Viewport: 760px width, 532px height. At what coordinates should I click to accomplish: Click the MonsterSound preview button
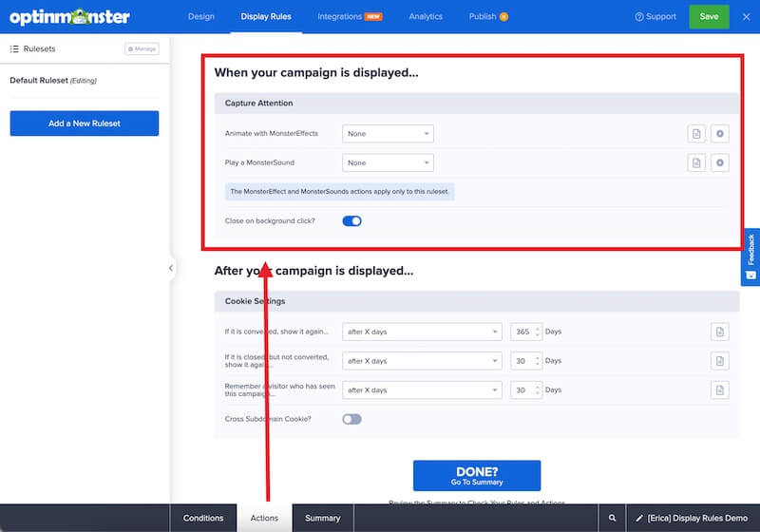[720, 163]
